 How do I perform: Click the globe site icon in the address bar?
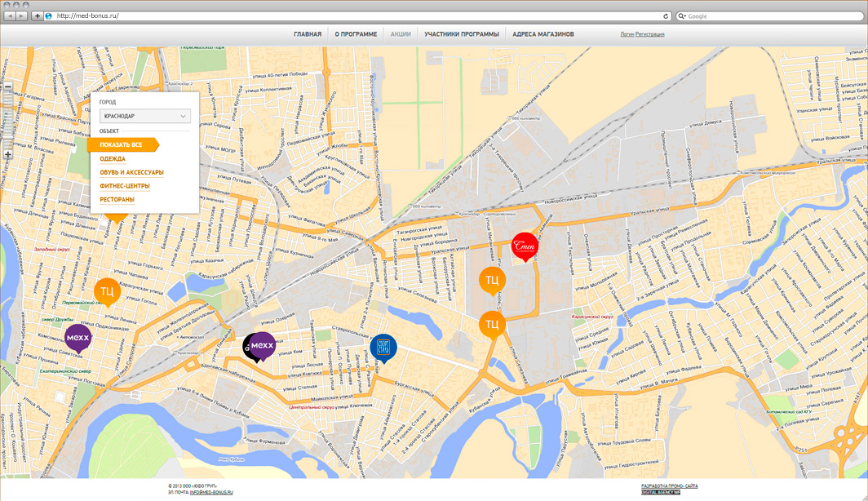pos(49,16)
